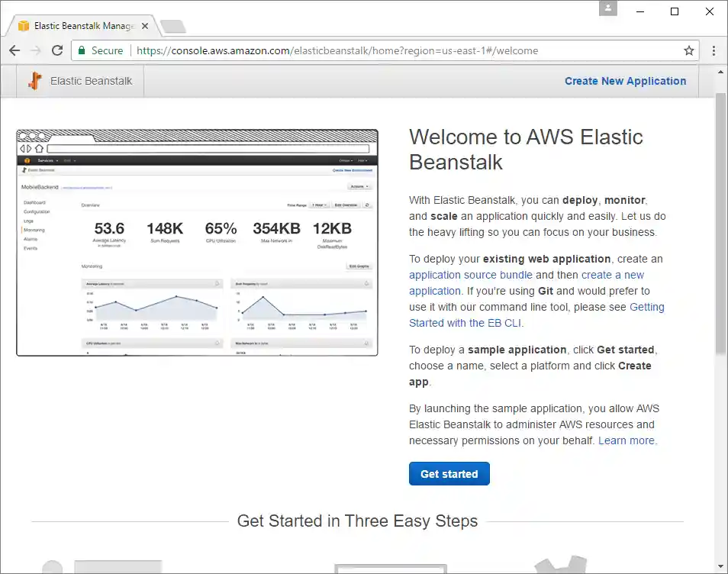
Task: Click the Get started button
Action: click(x=449, y=473)
